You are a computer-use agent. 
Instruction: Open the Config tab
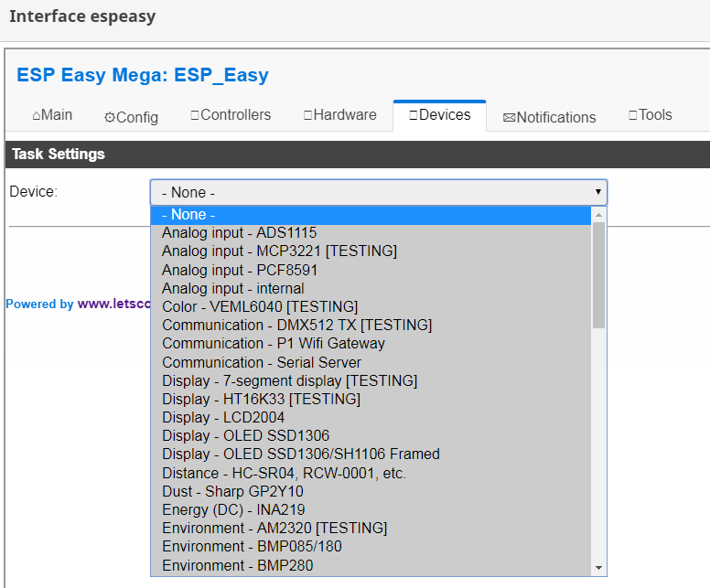click(x=131, y=117)
